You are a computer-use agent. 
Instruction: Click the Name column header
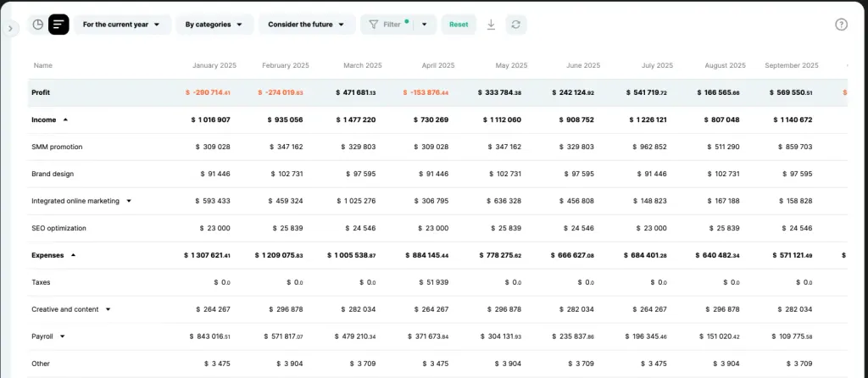click(43, 65)
